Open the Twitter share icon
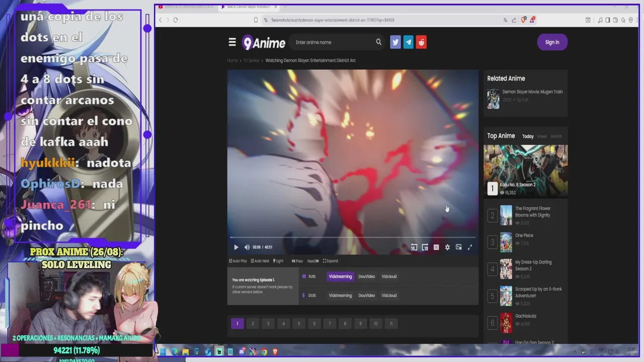The image size is (644, 362). 395,42
